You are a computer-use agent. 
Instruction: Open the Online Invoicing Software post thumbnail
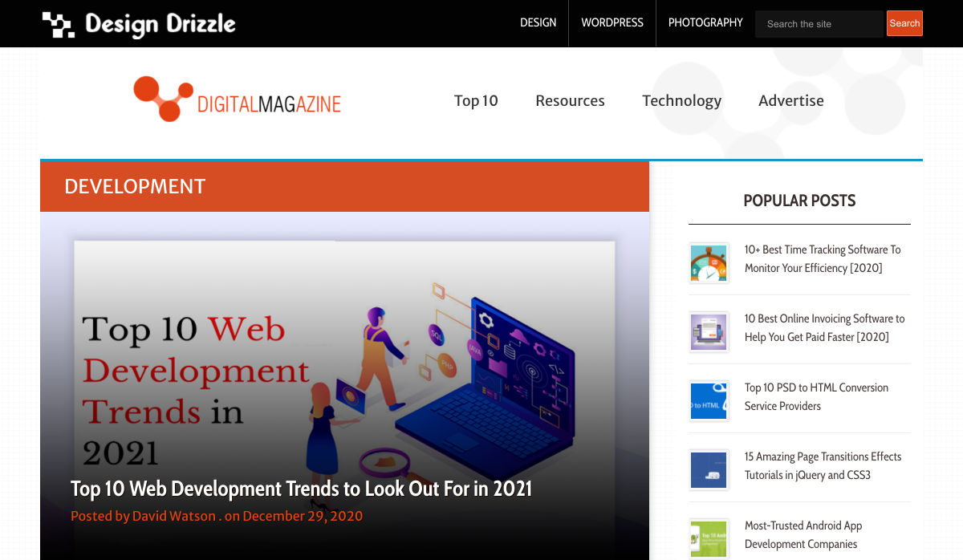click(709, 332)
